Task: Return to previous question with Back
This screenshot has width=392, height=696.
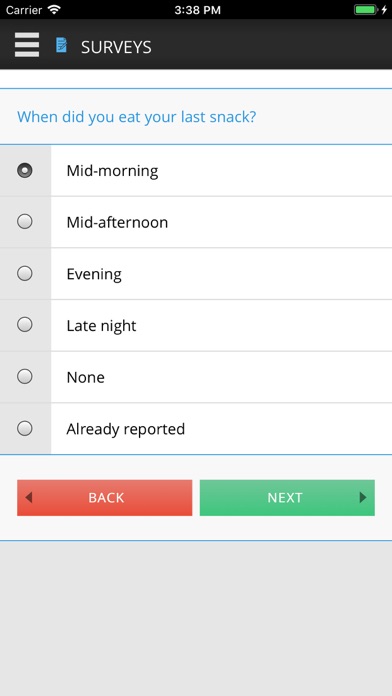Action: click(x=105, y=498)
